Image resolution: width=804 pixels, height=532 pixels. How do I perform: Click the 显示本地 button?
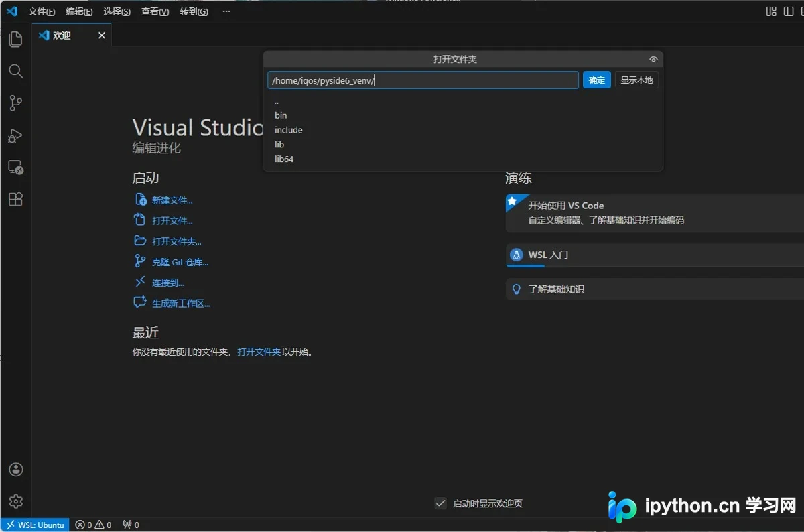636,80
